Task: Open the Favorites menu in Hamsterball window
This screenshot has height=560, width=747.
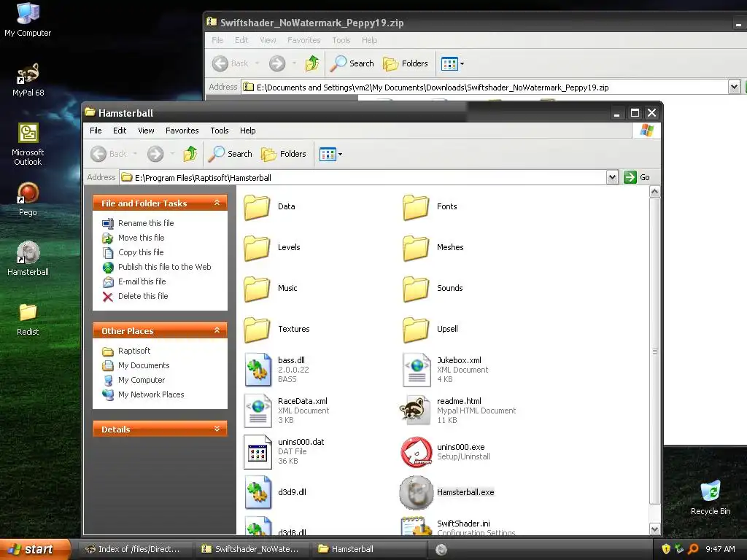Action: point(182,131)
